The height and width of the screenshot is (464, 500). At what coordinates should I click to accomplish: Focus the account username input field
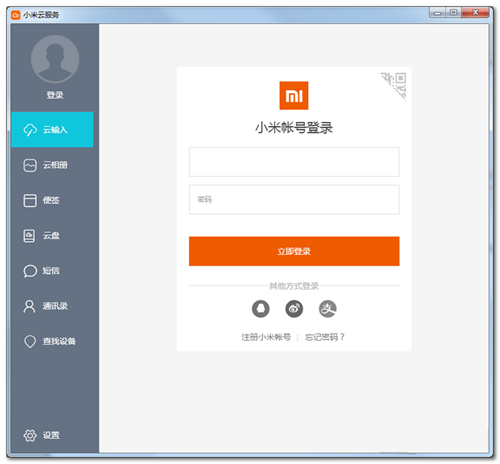(294, 162)
